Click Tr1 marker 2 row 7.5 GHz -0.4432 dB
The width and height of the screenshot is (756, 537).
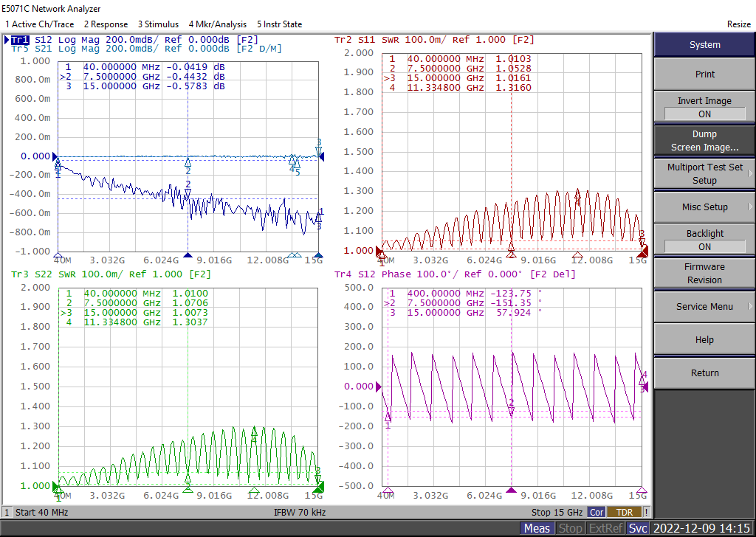[142, 77]
